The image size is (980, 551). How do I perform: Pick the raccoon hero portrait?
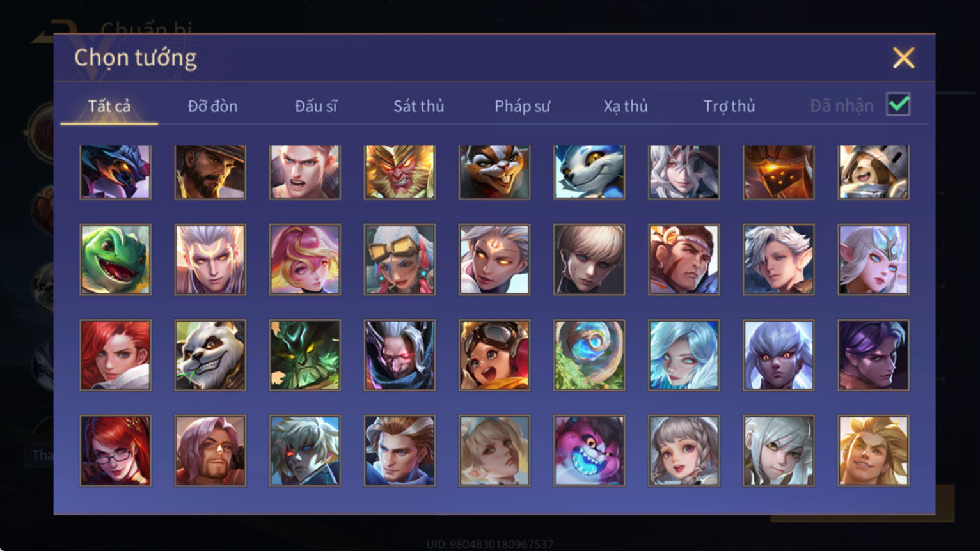494,171
